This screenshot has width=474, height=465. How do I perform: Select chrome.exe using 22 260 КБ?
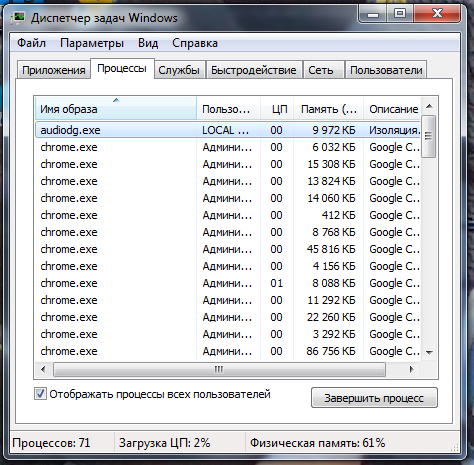coord(228,317)
